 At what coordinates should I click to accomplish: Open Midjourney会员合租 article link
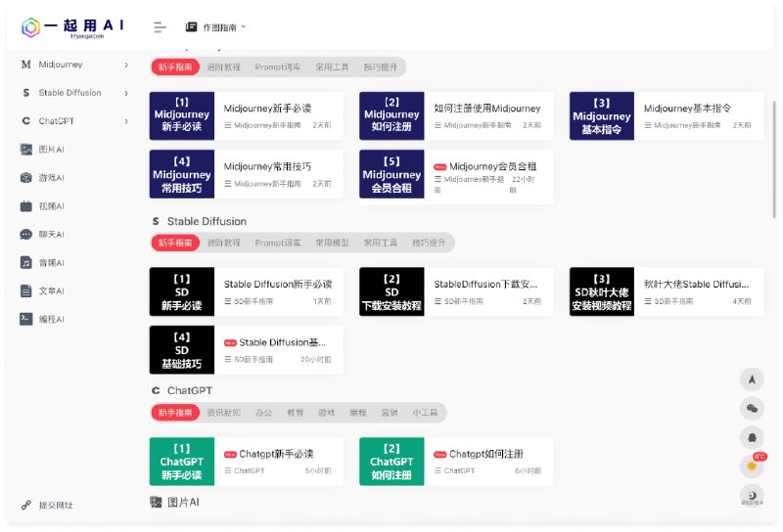(x=493, y=166)
